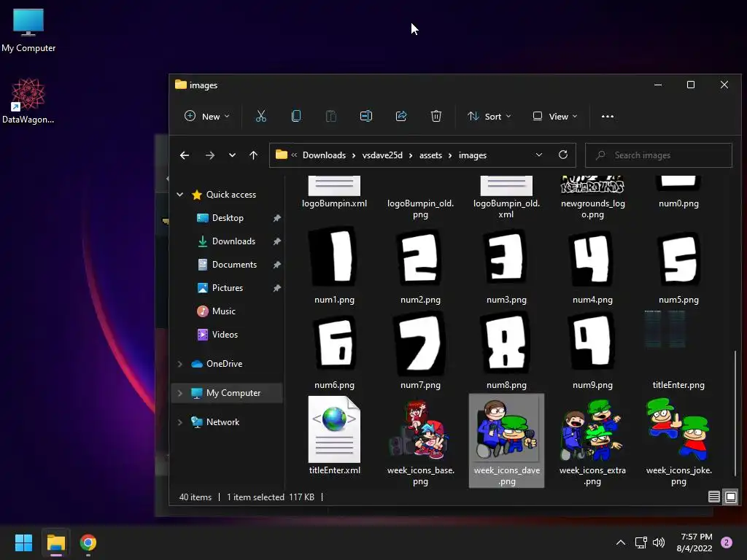Image resolution: width=747 pixels, height=560 pixels.
Task: Click the Search images field
Action: click(659, 155)
